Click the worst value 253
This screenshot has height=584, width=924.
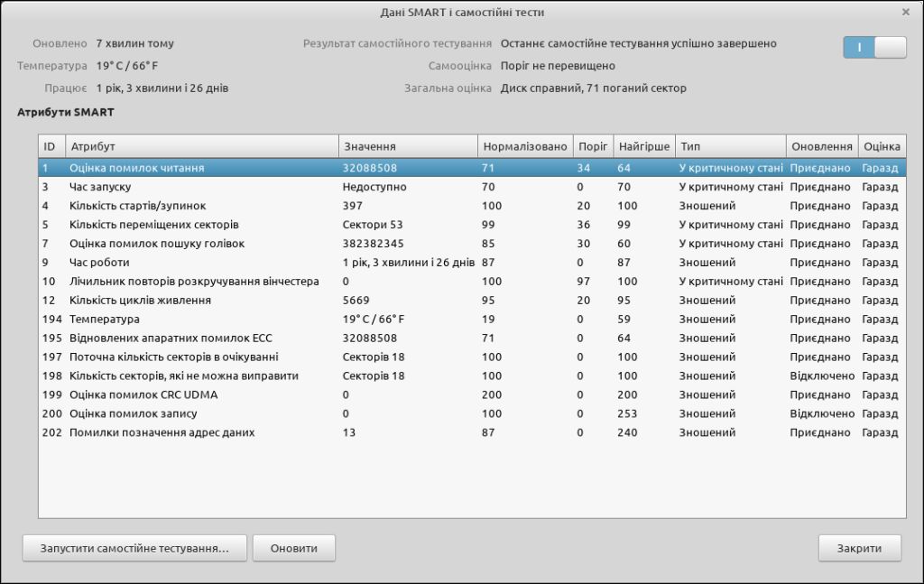click(x=627, y=413)
